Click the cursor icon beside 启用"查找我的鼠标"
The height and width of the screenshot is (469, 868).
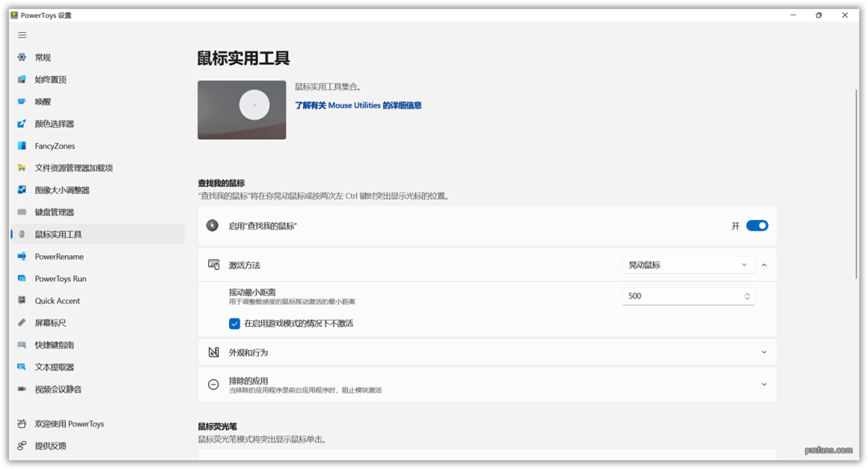(x=212, y=226)
